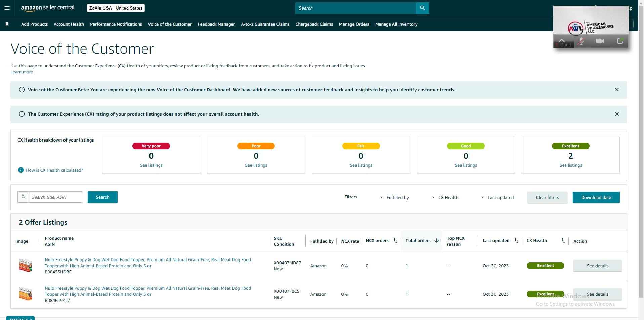Sort listings by Total orders arrow
Viewport: 644px width, 320px height.
coord(437,241)
